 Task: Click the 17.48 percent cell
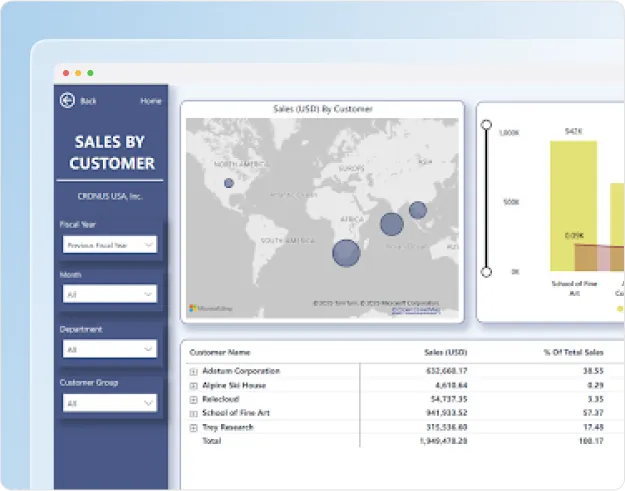coord(593,427)
